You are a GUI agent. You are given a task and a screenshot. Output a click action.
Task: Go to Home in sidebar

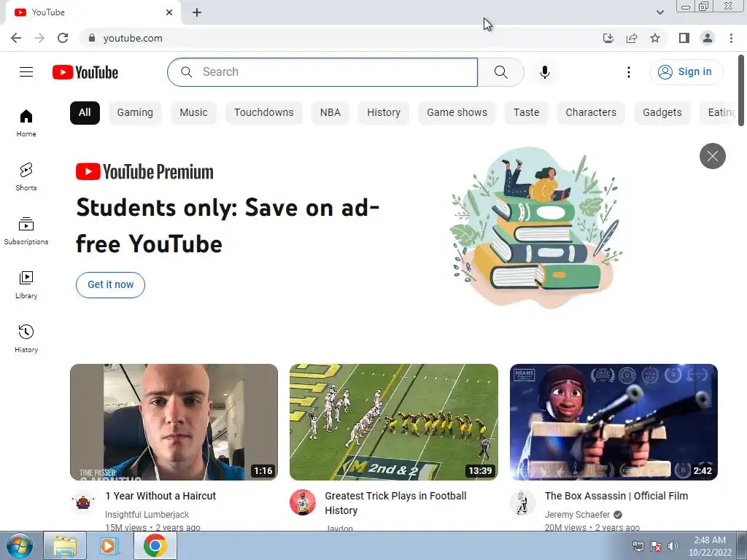coord(26,122)
